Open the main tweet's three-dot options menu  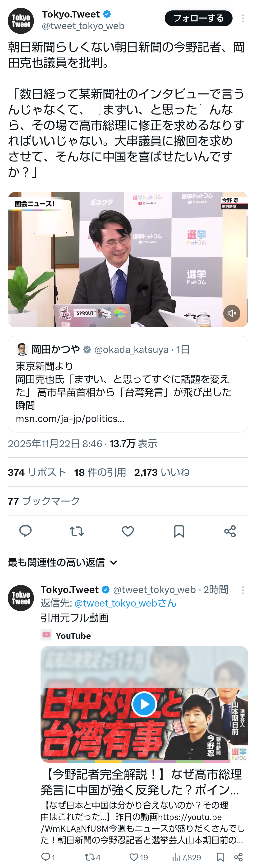click(x=243, y=18)
